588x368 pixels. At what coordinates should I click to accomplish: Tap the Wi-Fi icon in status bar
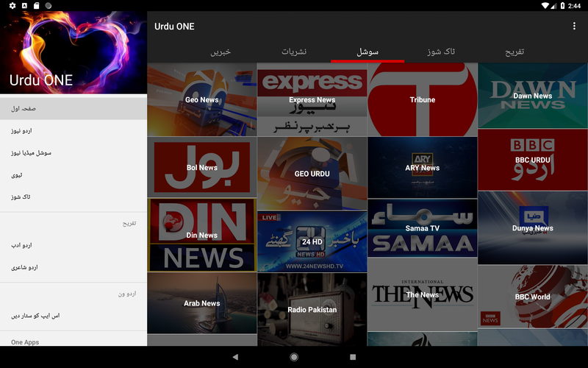(x=545, y=6)
